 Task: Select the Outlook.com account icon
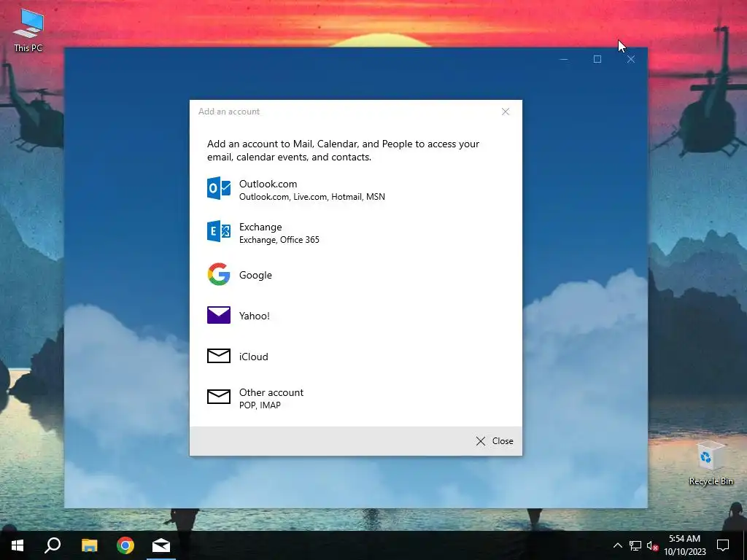[x=219, y=188]
